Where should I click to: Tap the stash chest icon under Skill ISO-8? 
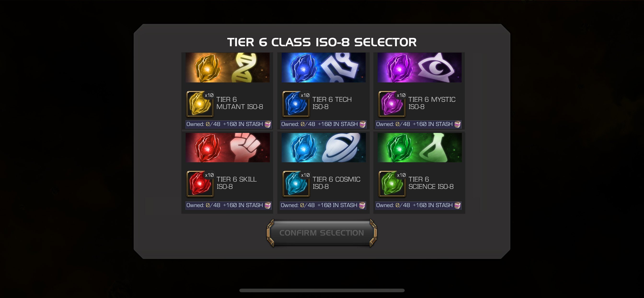tap(268, 205)
